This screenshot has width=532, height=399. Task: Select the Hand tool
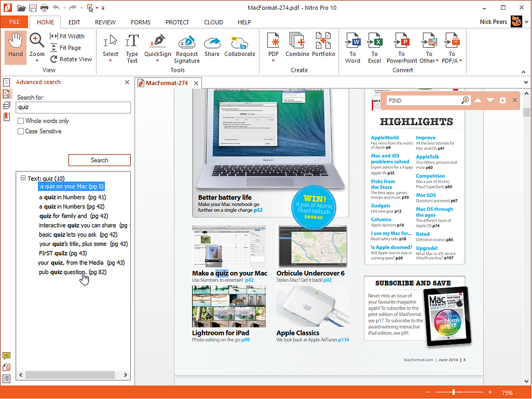pos(16,47)
